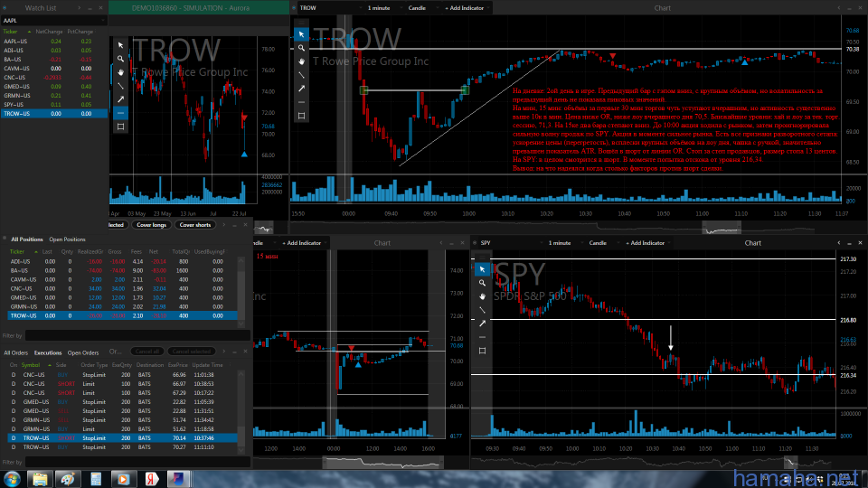Select GMED-US BUY execution at 11:05:39

[122, 402]
